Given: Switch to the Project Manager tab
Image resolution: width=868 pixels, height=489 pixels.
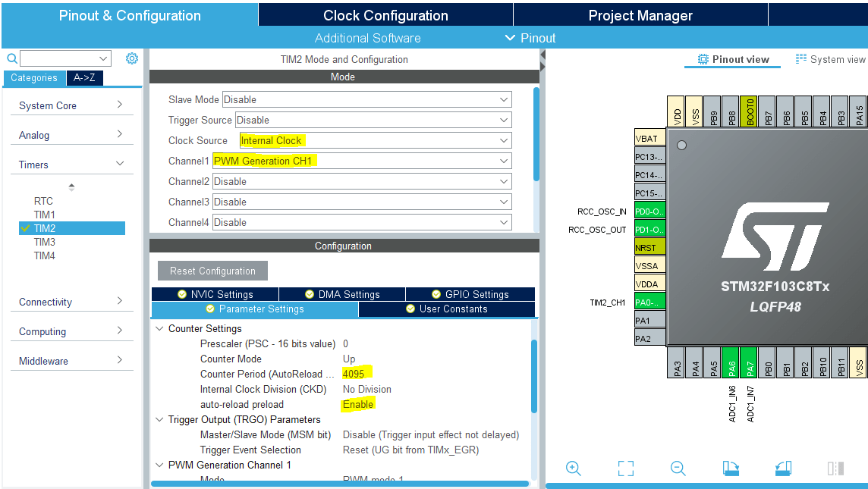Looking at the screenshot, I should 640,15.
